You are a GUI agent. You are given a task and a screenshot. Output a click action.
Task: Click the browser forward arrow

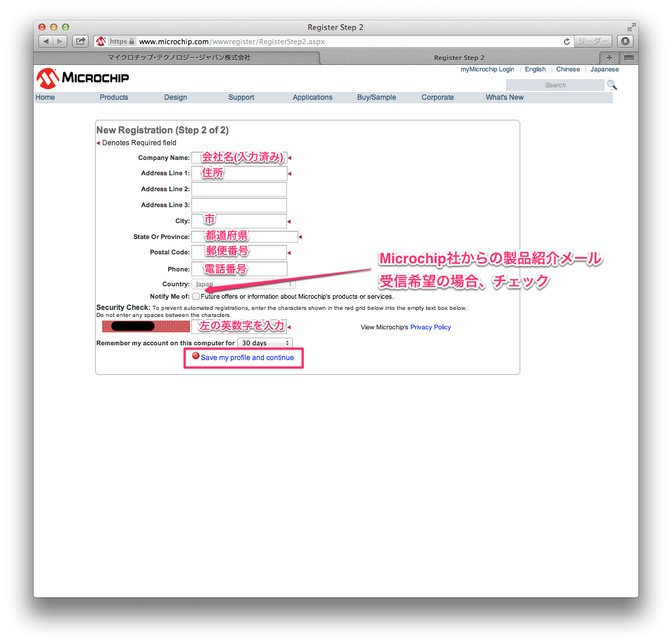click(59, 41)
